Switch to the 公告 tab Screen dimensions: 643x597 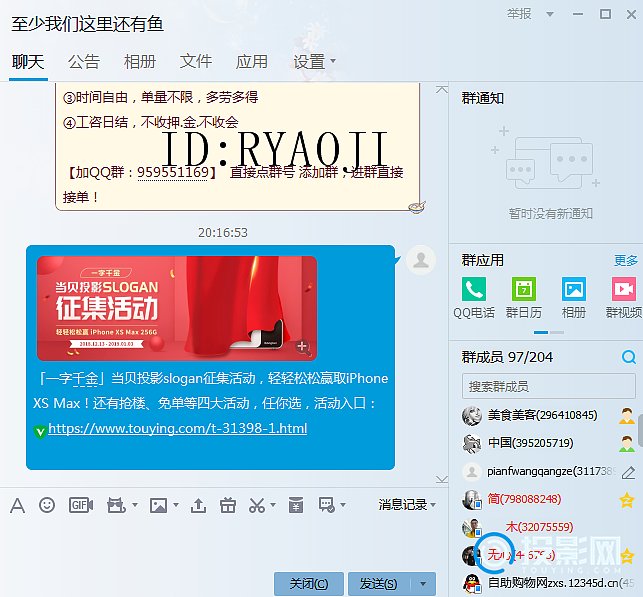click(84, 62)
